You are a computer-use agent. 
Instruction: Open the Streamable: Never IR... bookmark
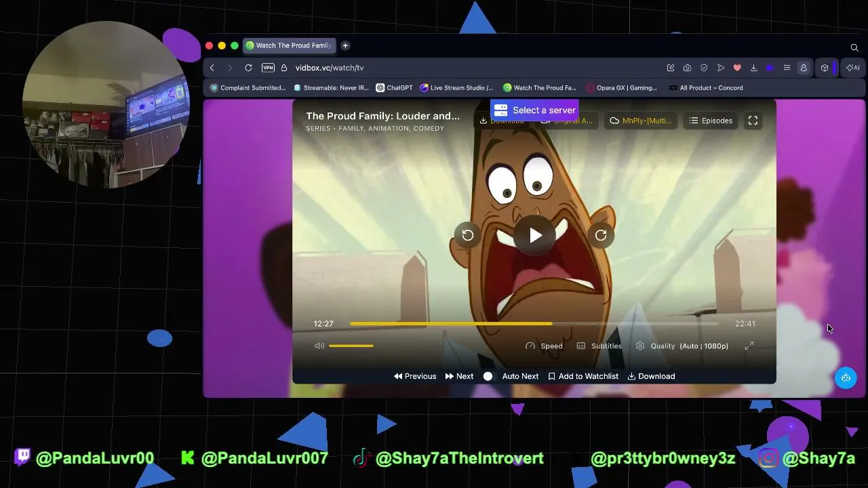pyautogui.click(x=332, y=87)
